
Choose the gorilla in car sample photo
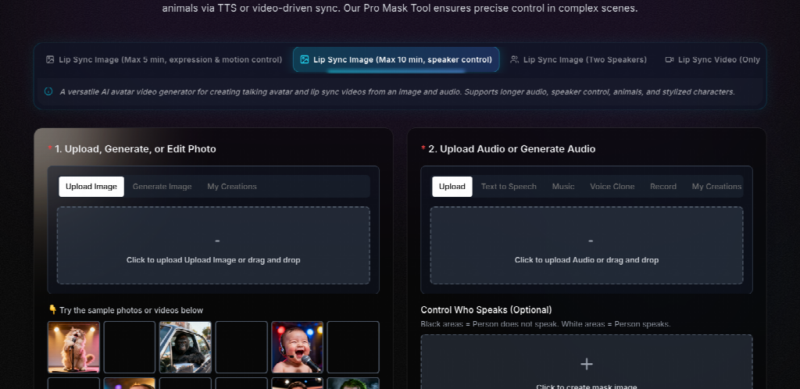coord(185,347)
